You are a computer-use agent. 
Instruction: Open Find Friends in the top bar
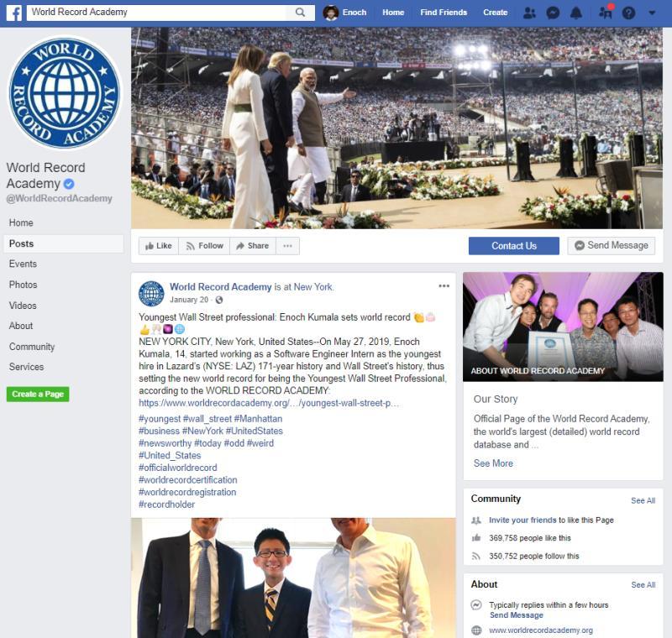click(444, 13)
